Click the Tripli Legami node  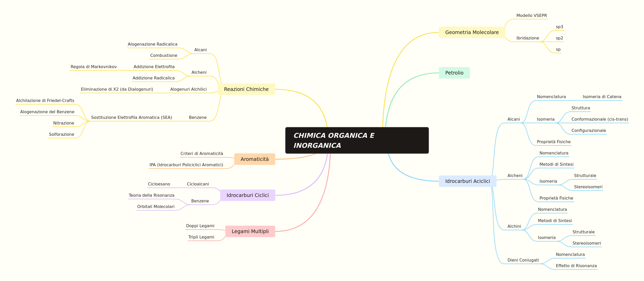coord(201,237)
